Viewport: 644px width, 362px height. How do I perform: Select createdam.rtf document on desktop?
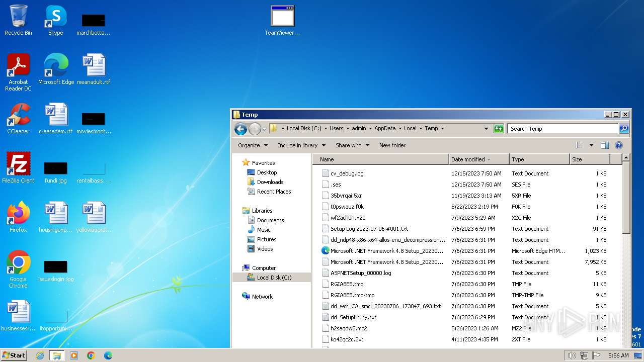point(56,119)
